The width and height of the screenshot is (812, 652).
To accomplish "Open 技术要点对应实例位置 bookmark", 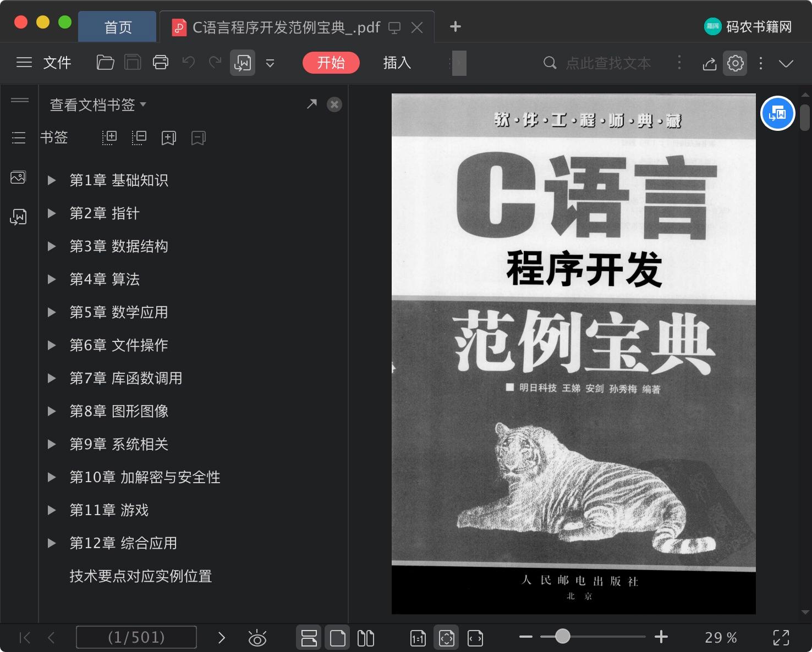I will pos(141,576).
